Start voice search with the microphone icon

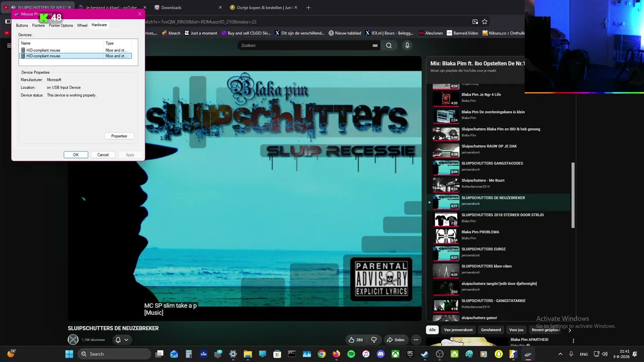[407, 45]
